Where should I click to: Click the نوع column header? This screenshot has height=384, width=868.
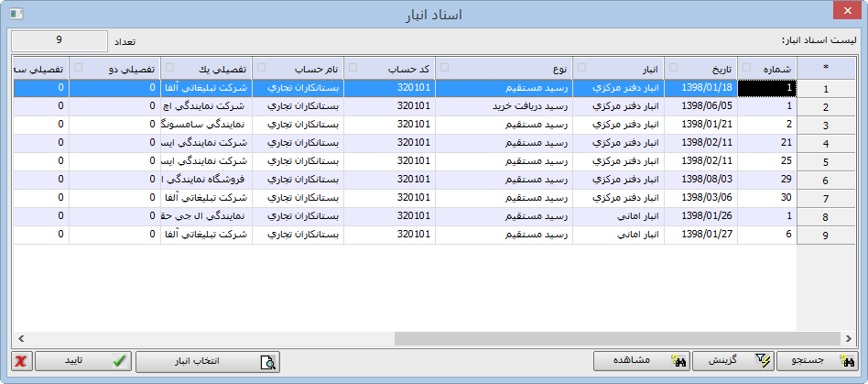504,69
